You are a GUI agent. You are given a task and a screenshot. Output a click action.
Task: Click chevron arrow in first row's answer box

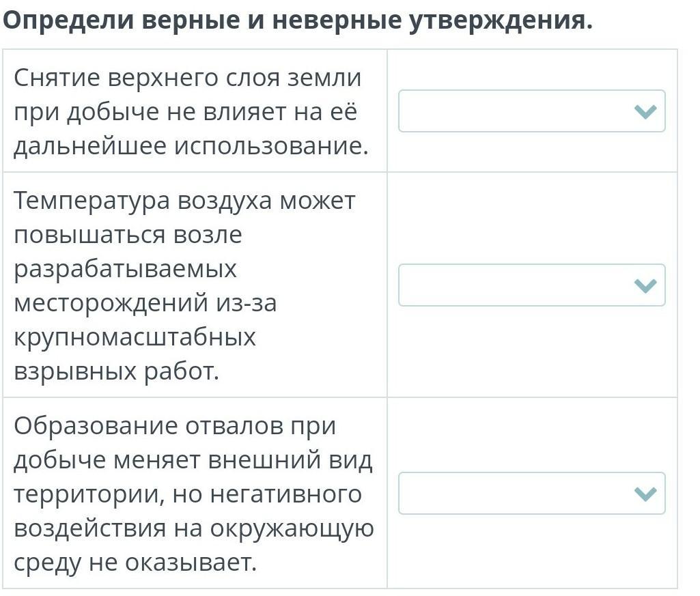pos(645,112)
